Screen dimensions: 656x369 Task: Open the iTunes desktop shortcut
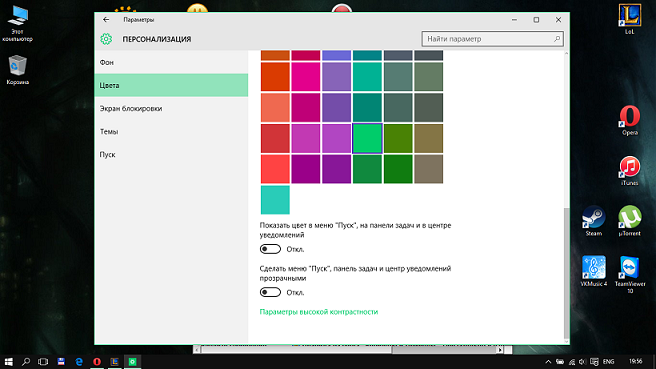click(630, 171)
